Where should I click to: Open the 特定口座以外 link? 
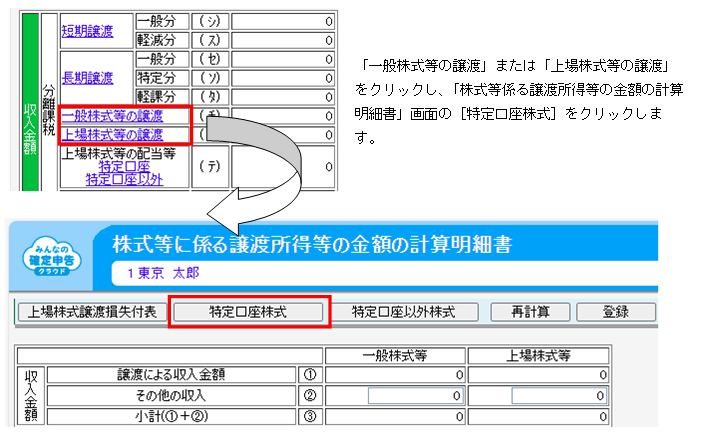[x=124, y=179]
